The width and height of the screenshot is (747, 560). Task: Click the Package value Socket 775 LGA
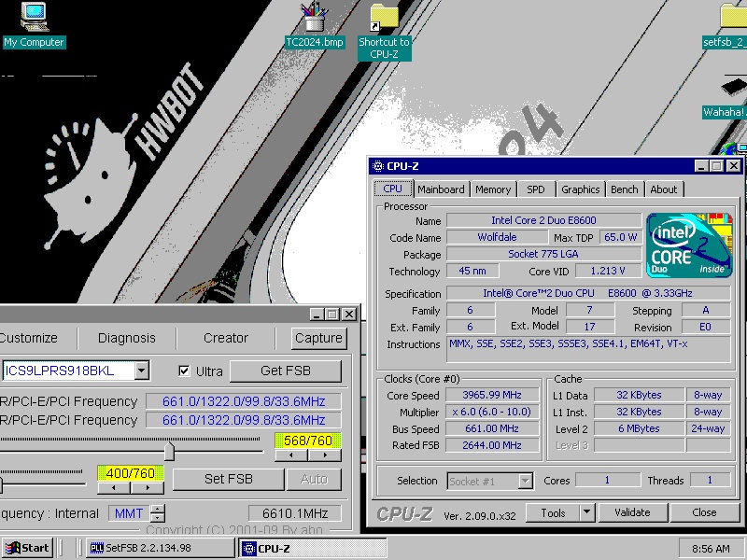pos(543,254)
